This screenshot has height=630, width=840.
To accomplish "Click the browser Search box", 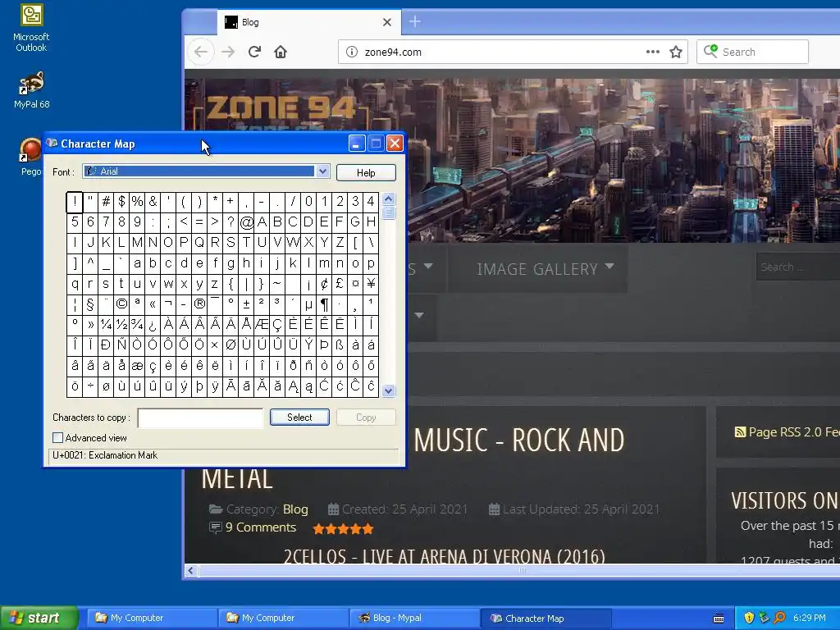I will [x=752, y=52].
